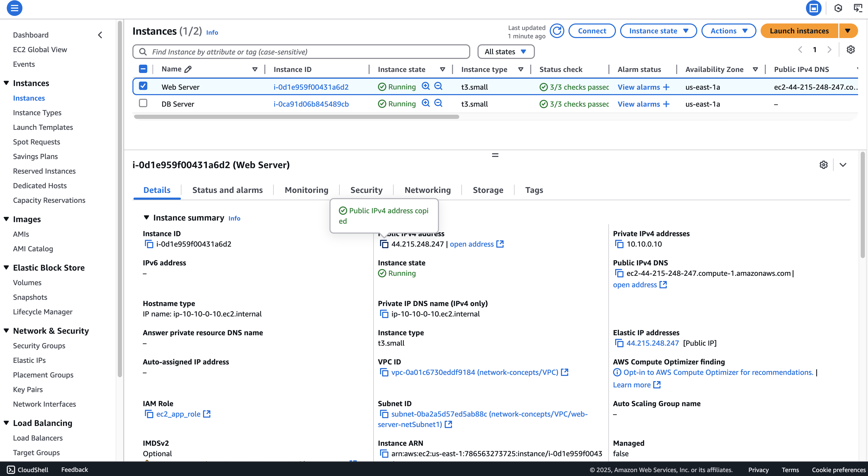
Task: Open Security Groups in the sidebar
Action: (x=39, y=346)
